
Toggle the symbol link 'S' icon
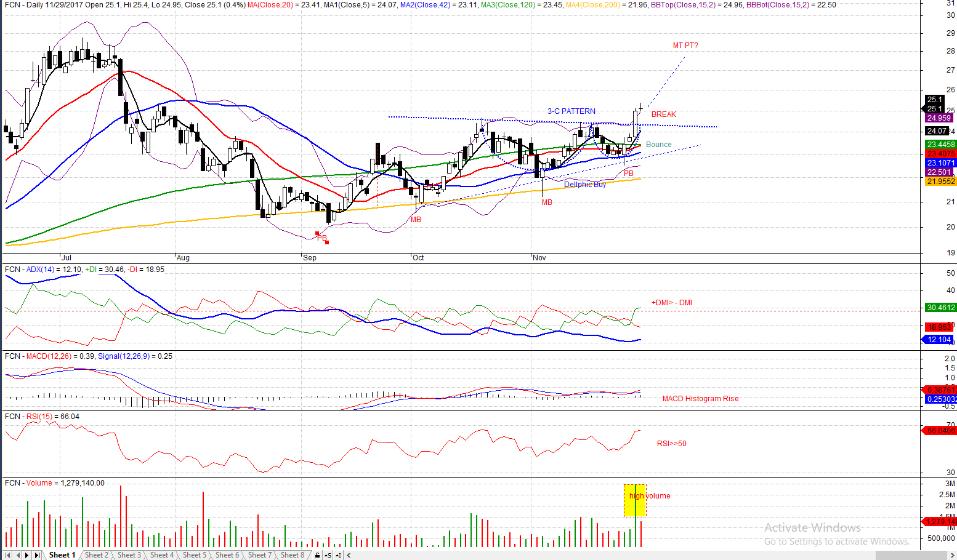click(x=328, y=555)
